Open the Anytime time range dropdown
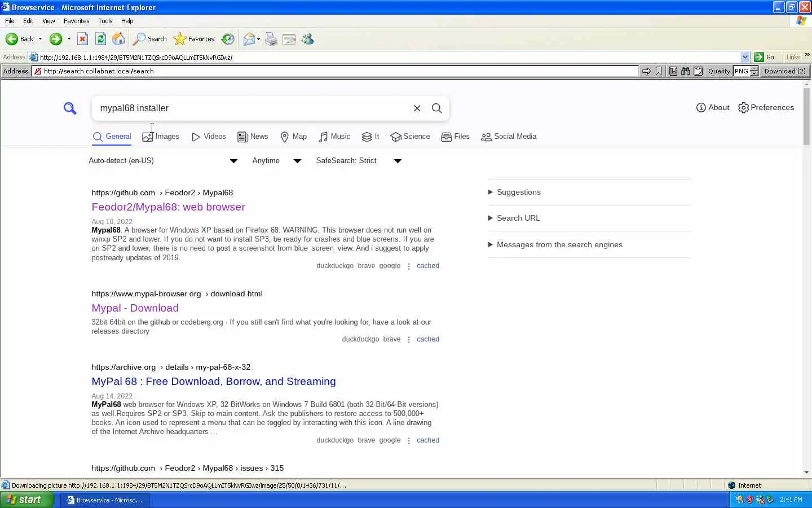Image resolution: width=812 pixels, height=508 pixels. coord(277,161)
